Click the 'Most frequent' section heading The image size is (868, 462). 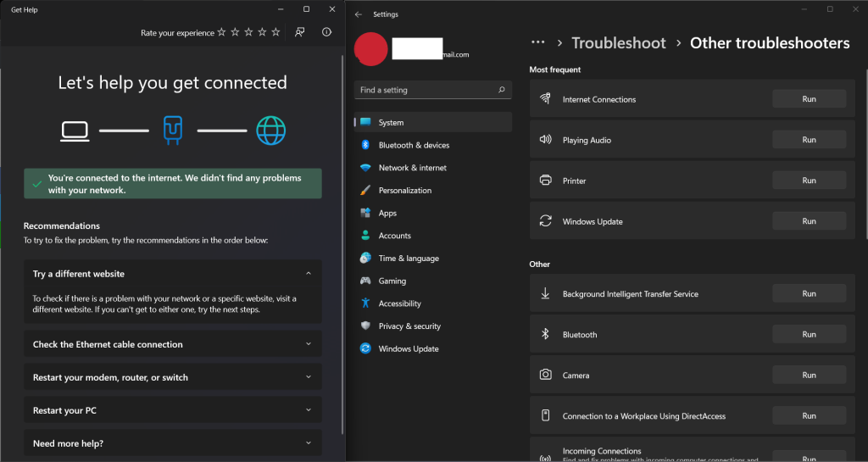click(554, 70)
